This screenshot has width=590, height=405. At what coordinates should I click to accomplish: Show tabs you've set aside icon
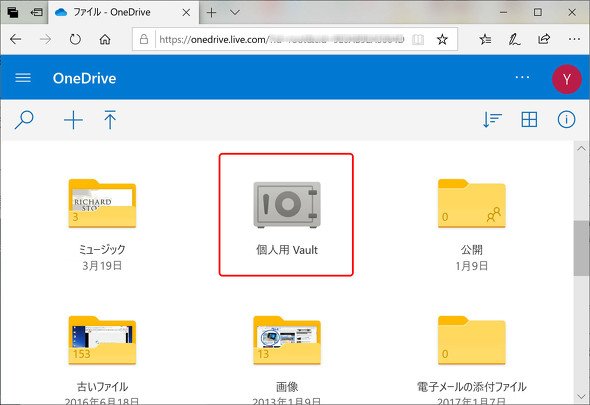(x=12, y=12)
